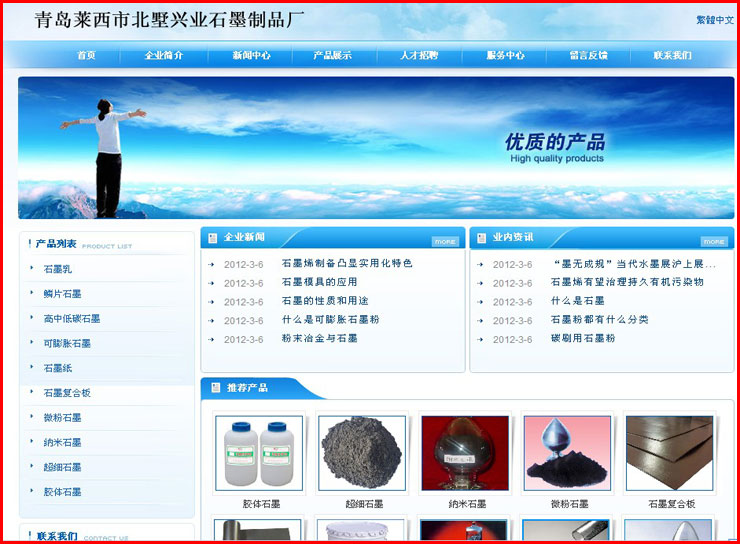Click the 企业新闻 panel heading
The image size is (740, 544).
[244, 237]
